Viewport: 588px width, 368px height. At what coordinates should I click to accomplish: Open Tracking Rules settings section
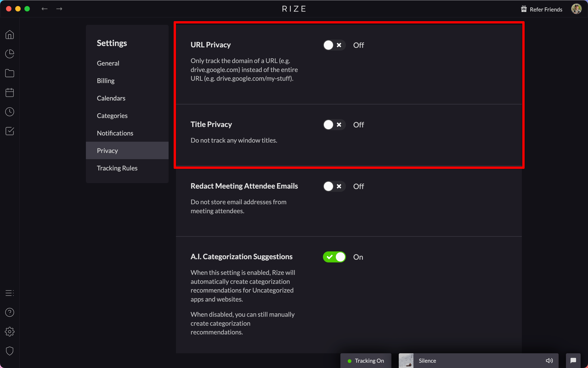tap(127, 168)
